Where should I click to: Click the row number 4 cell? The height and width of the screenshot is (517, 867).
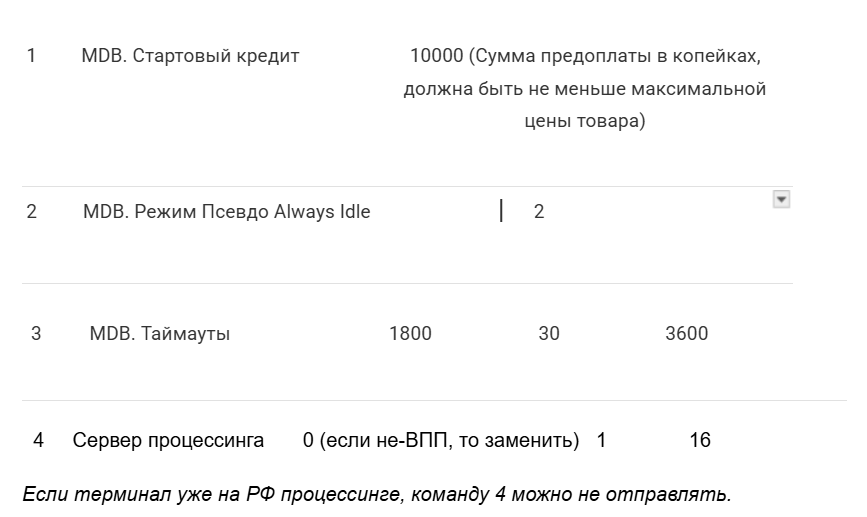tap(38, 441)
